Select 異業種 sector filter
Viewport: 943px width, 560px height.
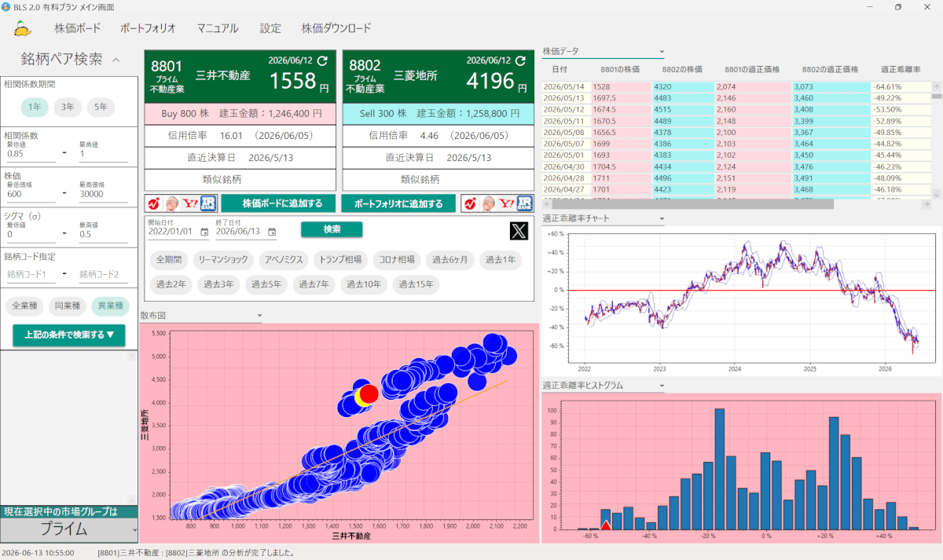(x=109, y=306)
